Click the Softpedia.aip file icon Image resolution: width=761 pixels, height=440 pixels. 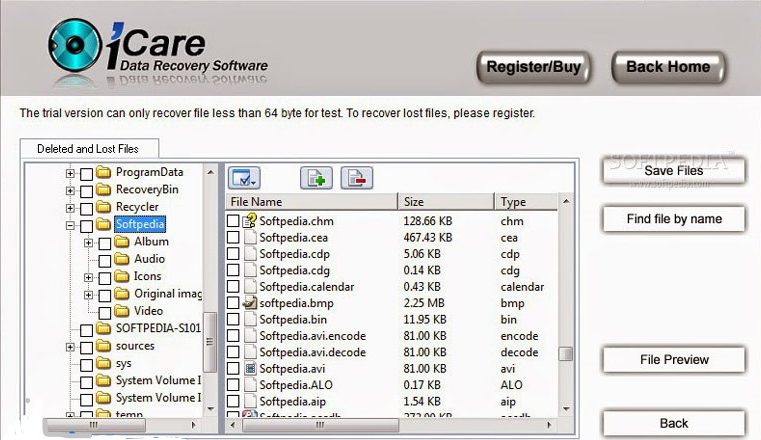click(x=249, y=401)
